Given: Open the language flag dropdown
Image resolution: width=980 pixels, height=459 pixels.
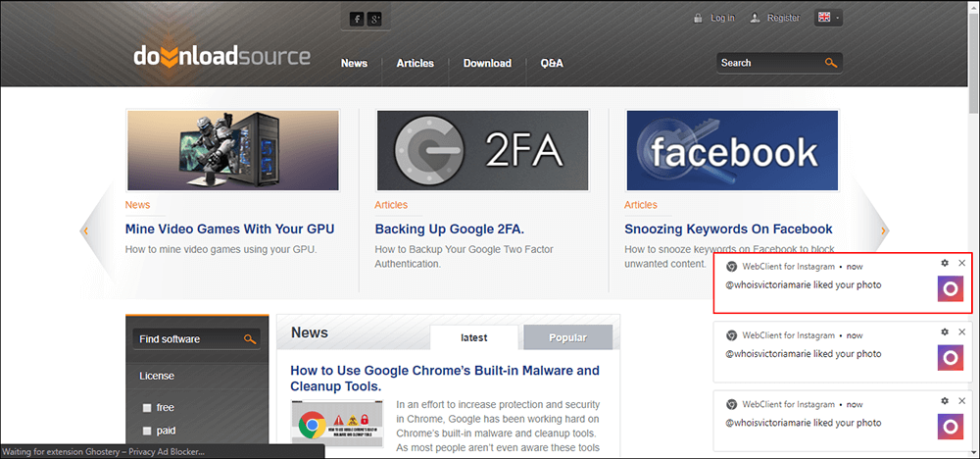Looking at the screenshot, I should point(829,18).
